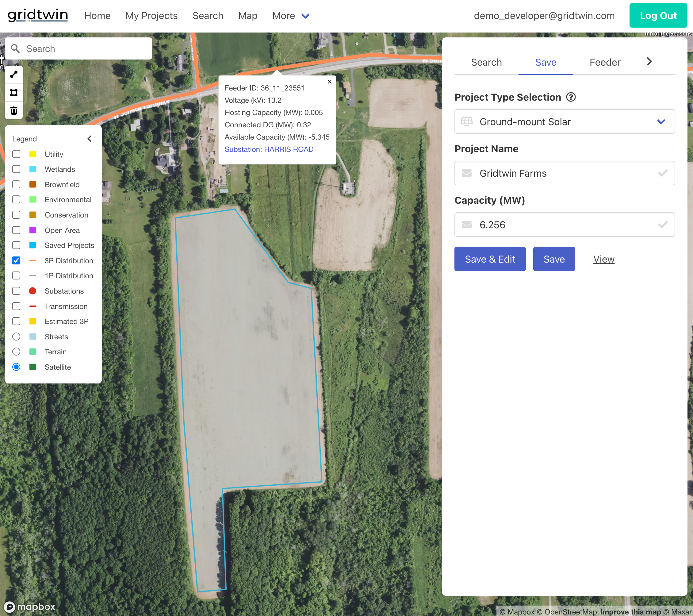Open the Ground-mount Solar dropdown

(x=660, y=121)
